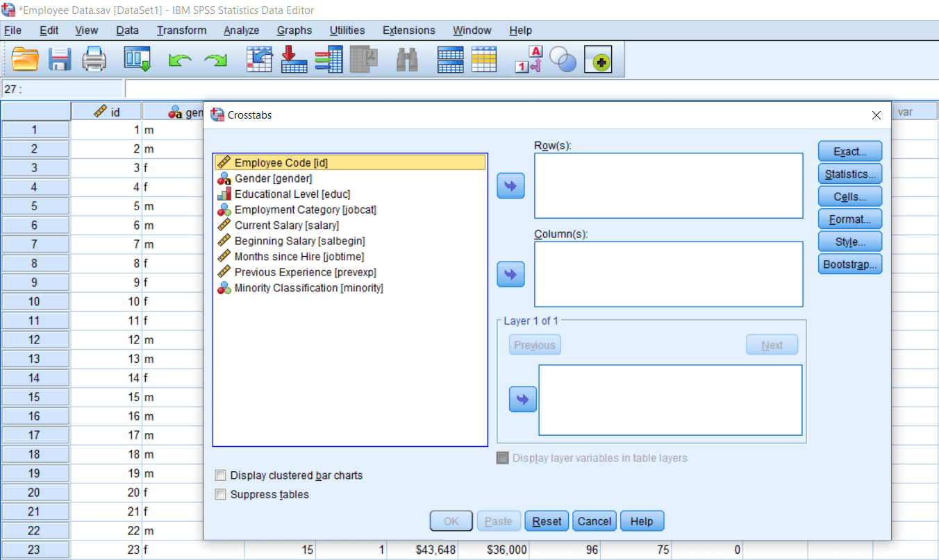Save the document via floppy disk icon
Screen dimensions: 939x560
click(60, 60)
